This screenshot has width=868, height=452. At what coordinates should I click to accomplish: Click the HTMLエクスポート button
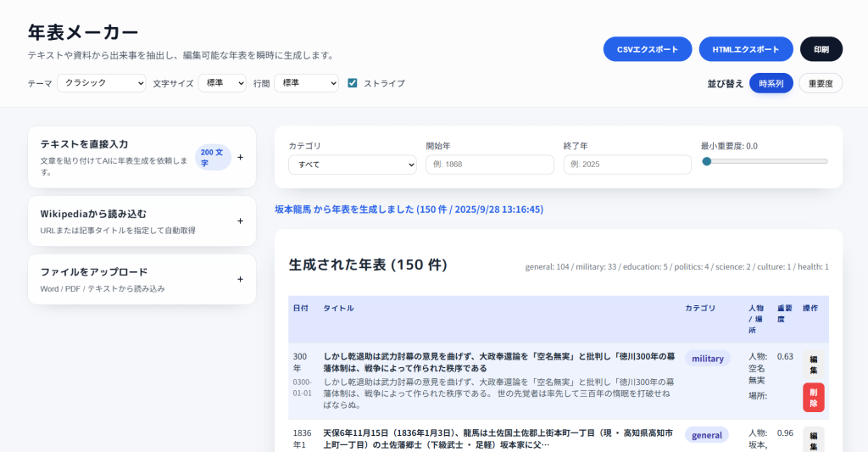(745, 49)
